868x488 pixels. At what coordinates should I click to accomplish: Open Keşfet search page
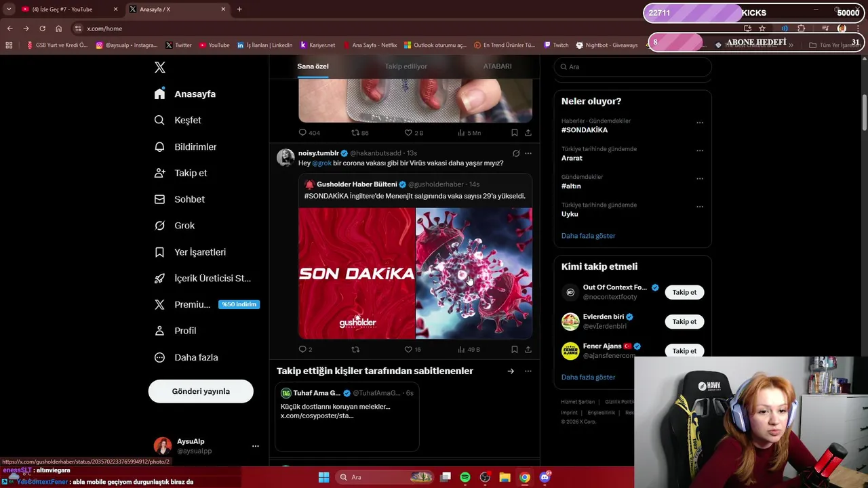178,120
